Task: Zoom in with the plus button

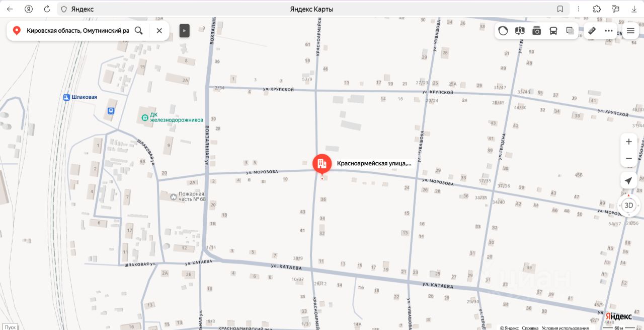Action: 629,142
